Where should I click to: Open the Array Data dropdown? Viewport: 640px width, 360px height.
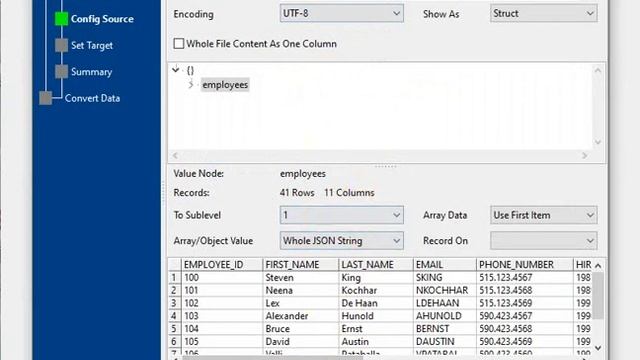(x=544, y=215)
